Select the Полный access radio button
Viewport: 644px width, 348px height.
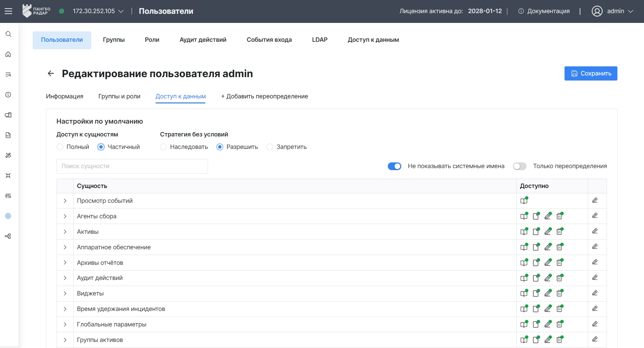[x=60, y=147]
